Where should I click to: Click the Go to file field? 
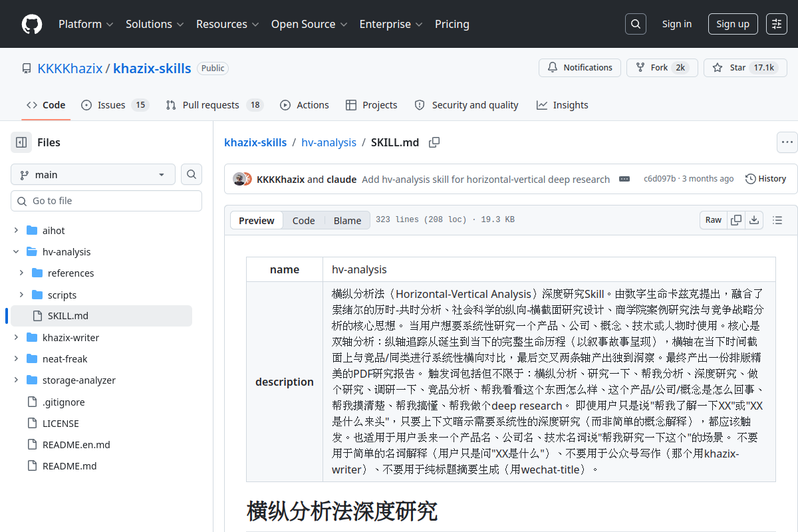[106, 201]
